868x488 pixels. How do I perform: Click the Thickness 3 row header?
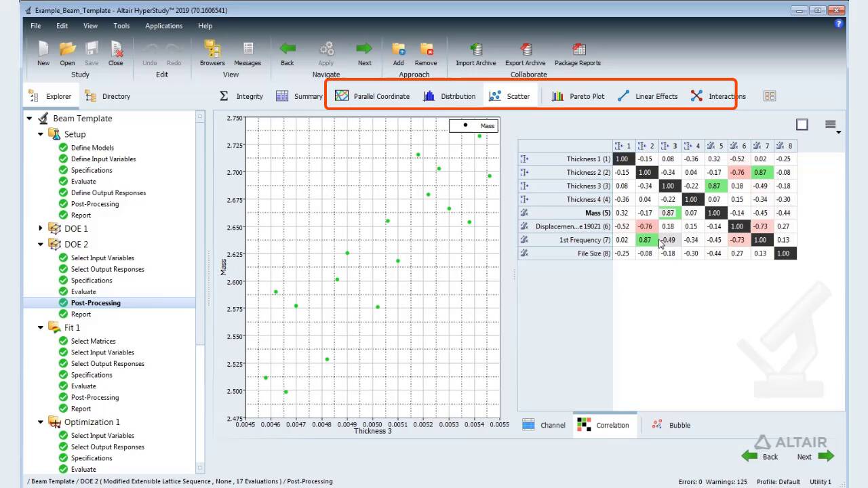click(566, 186)
